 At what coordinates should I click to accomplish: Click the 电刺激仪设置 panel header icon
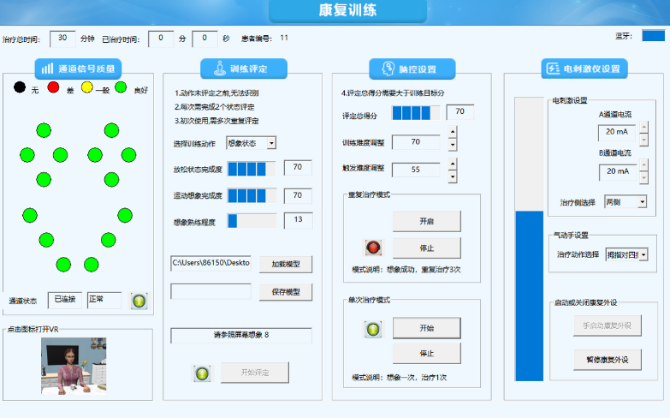[552, 69]
